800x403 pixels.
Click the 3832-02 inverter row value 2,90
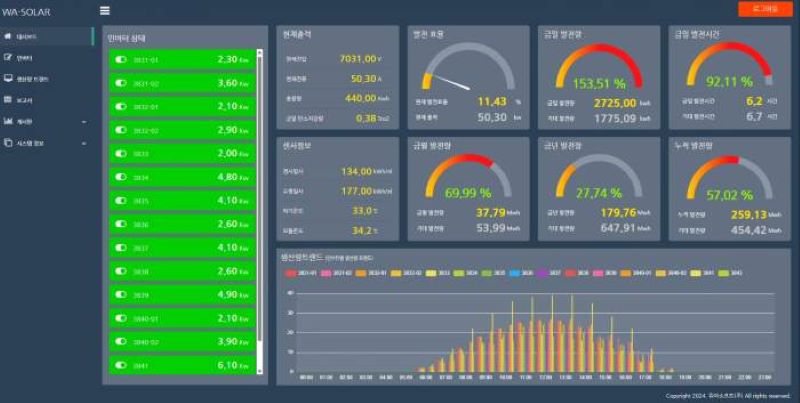pos(226,130)
